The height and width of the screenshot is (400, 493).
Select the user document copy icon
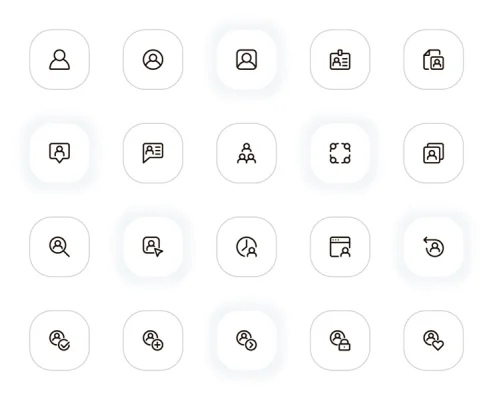pyautogui.click(x=433, y=60)
